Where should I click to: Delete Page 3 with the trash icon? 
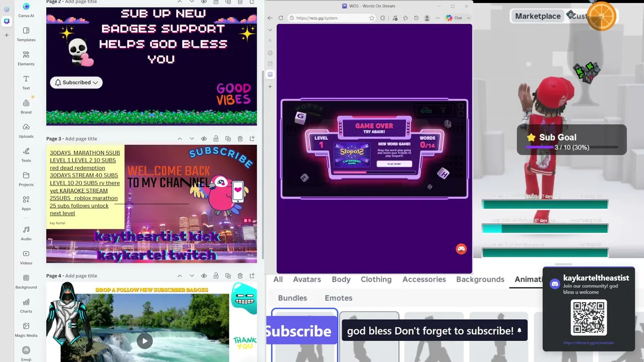[240, 139]
